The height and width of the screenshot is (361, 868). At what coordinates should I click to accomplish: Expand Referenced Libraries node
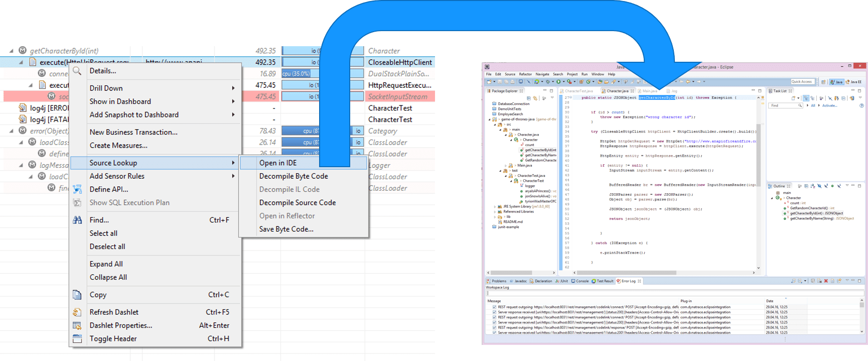(x=495, y=211)
